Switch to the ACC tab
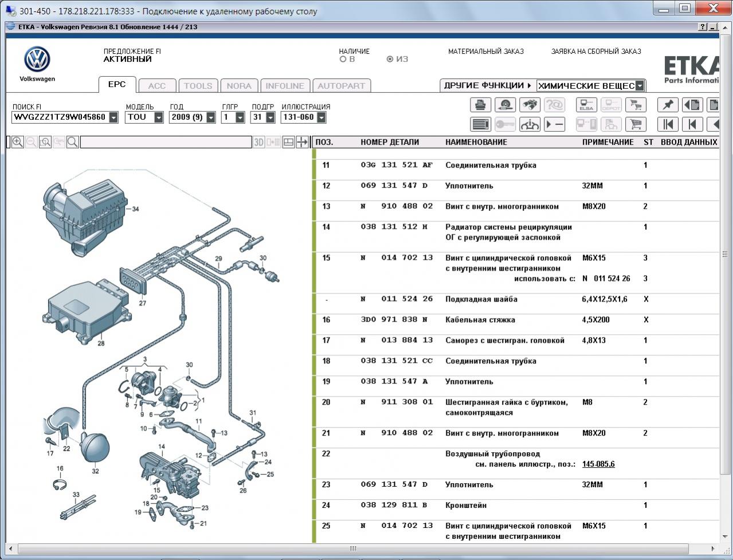This screenshot has width=733, height=560. click(157, 86)
